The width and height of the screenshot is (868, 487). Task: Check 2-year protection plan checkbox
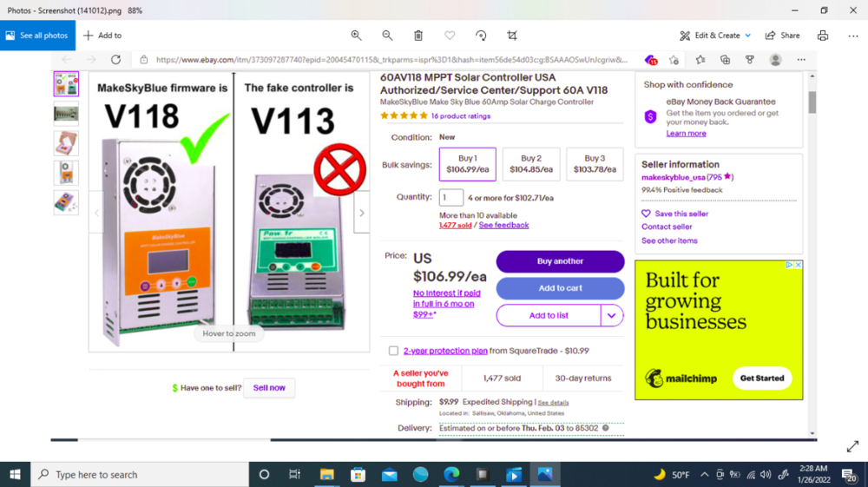(x=393, y=351)
